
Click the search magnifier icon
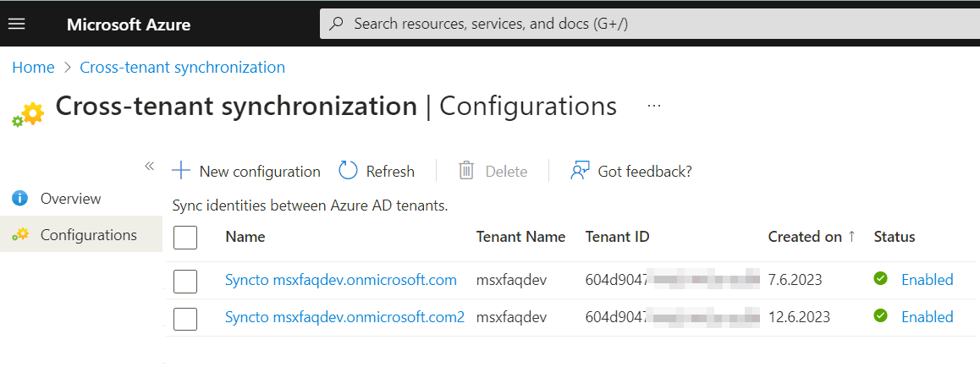(336, 24)
